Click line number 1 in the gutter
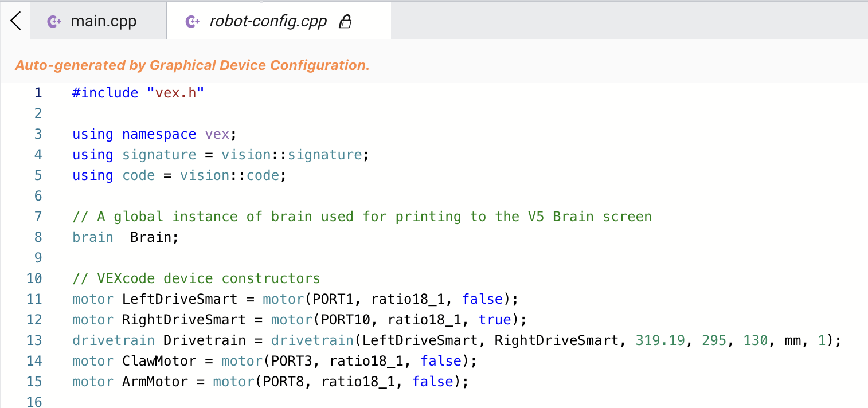868x408 pixels. pyautogui.click(x=38, y=93)
